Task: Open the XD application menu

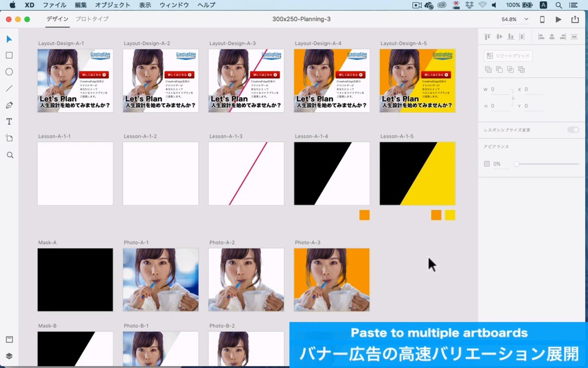Action: click(x=30, y=5)
